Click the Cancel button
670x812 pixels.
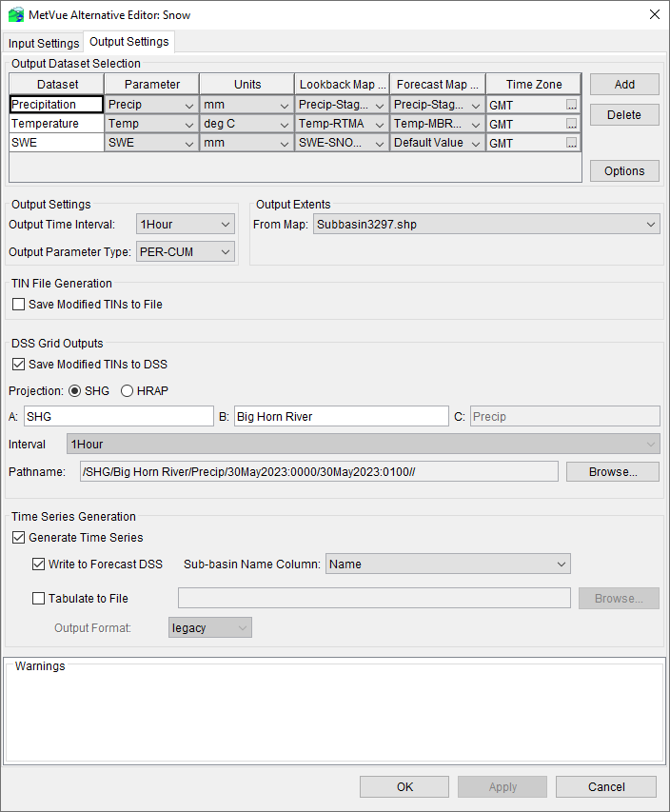(x=606, y=786)
